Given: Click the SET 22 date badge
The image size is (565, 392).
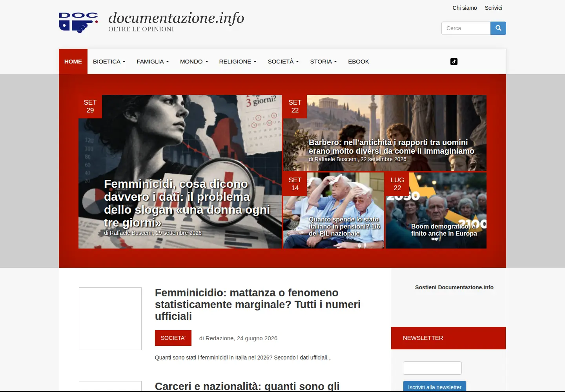Looking at the screenshot, I should (x=295, y=106).
